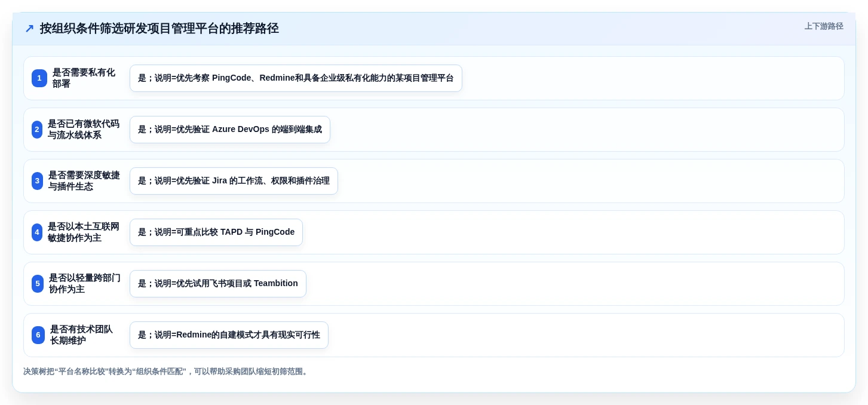The height and width of the screenshot is (405, 868).
Task: Click the 上下游路径 label at top right
Action: tap(824, 26)
